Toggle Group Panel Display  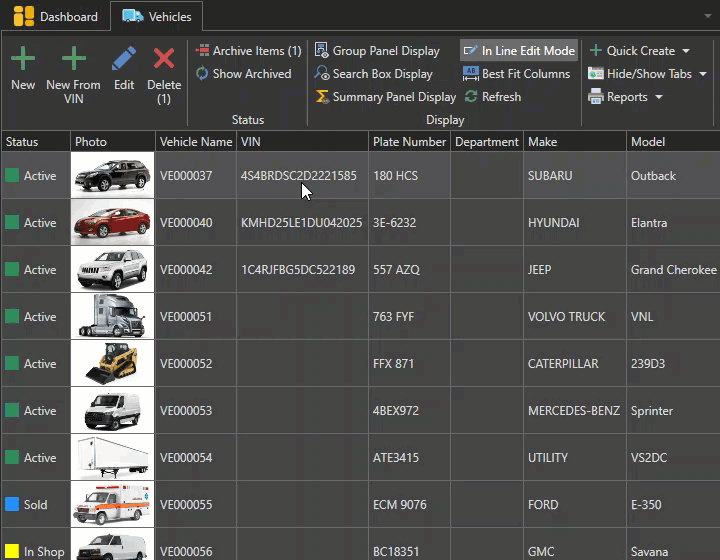377,51
